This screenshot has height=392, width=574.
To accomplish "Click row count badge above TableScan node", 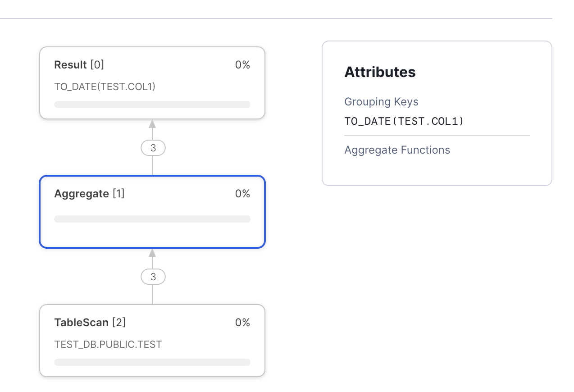I will [x=153, y=277].
